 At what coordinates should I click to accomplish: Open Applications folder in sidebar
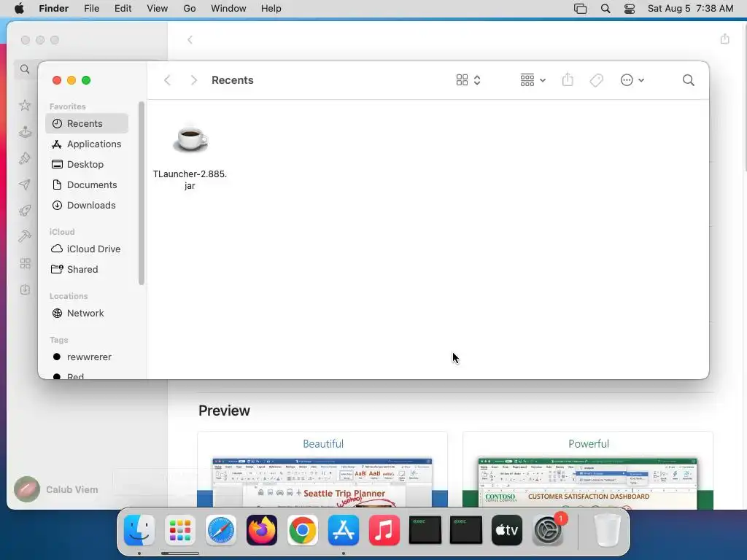click(x=87, y=144)
